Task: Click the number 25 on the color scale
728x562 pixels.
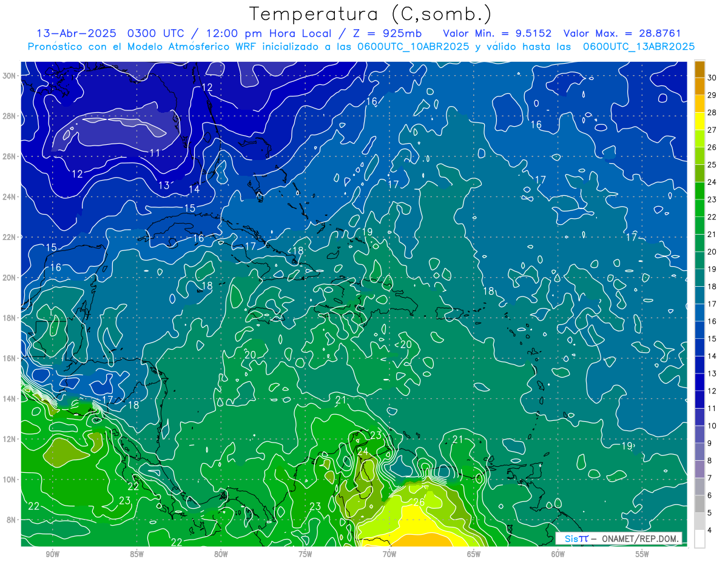Action: (x=712, y=164)
